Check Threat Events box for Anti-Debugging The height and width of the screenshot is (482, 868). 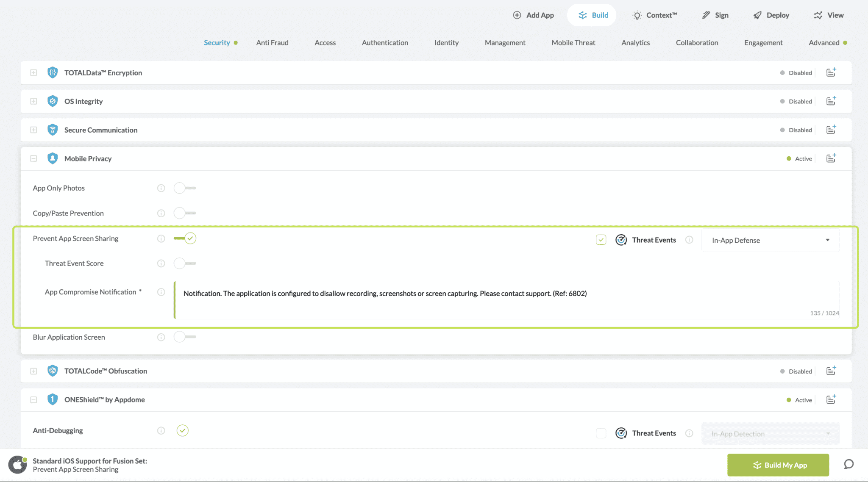601,433
